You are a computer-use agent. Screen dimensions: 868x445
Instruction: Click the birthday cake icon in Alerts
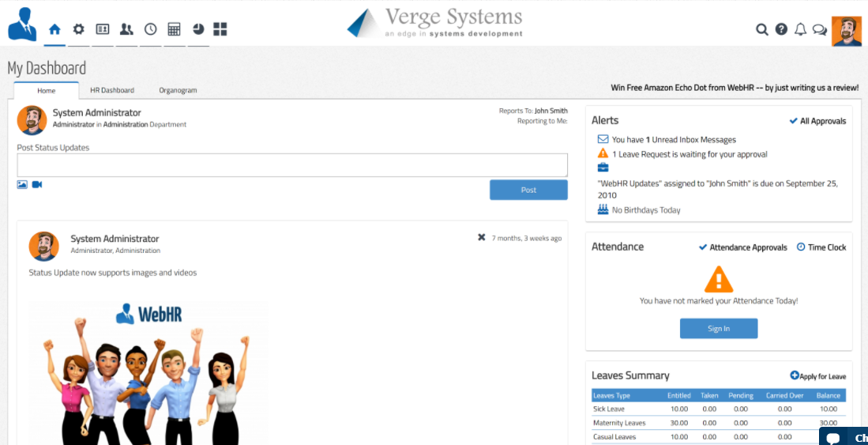tap(603, 209)
